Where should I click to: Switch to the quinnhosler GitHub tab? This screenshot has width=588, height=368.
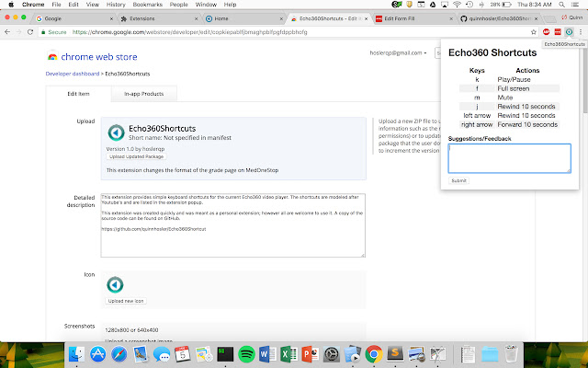pyautogui.click(x=499, y=18)
